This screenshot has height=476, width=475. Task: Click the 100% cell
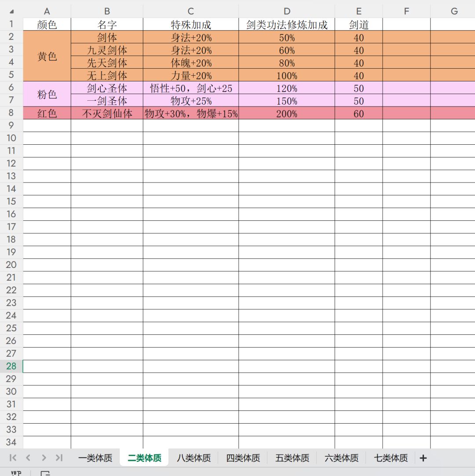[x=286, y=75]
